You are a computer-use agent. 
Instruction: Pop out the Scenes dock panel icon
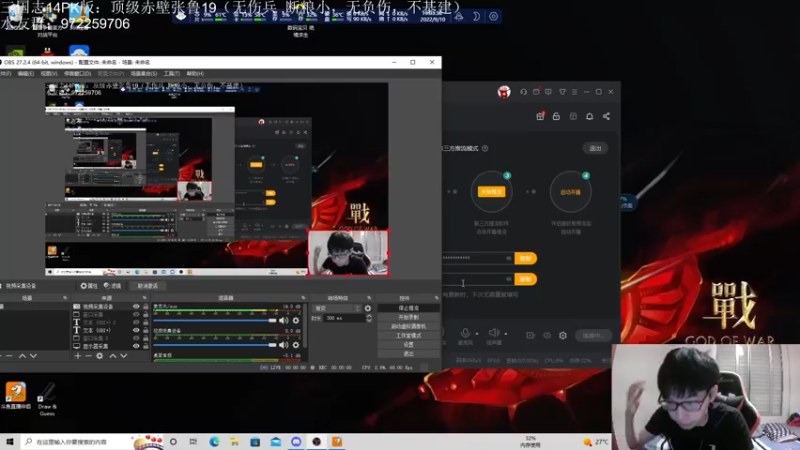click(x=65, y=298)
